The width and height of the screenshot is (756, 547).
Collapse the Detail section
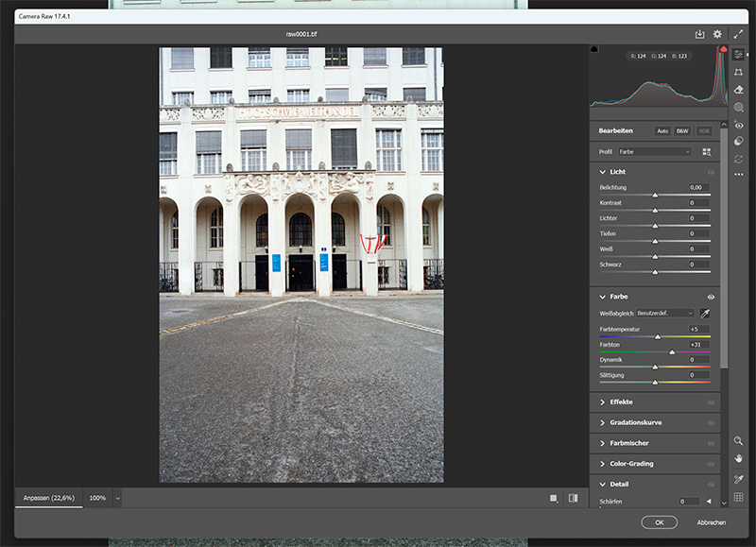(602, 485)
